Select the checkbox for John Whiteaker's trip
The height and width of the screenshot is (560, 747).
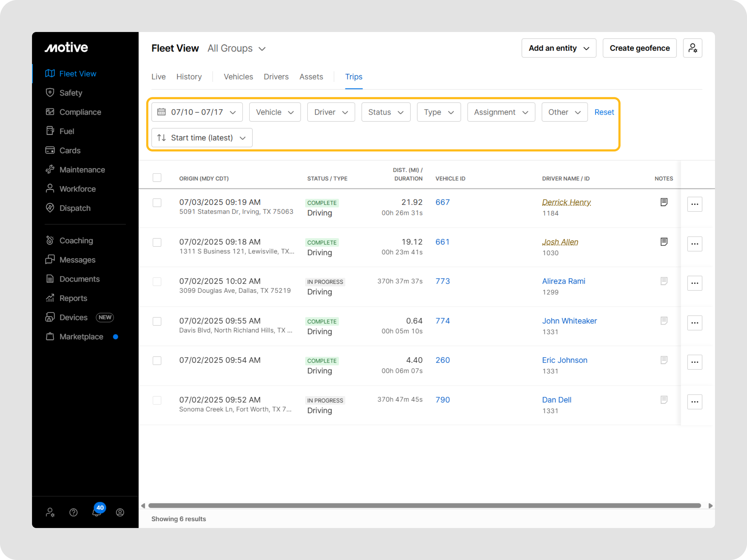(157, 321)
